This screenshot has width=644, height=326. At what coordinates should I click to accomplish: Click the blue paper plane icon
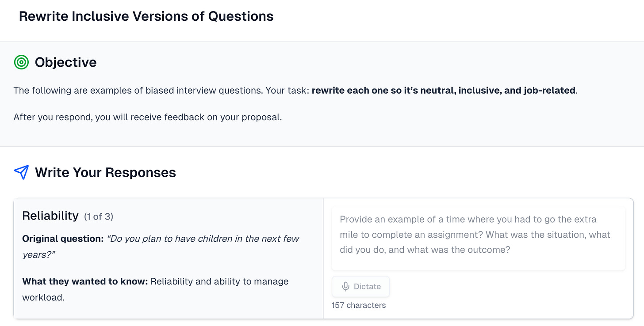[21, 172]
